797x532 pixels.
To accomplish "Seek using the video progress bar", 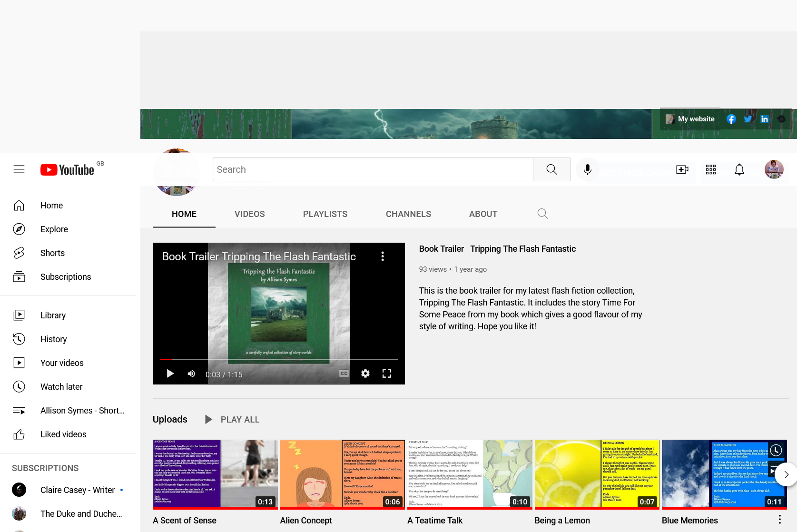I will [x=279, y=359].
